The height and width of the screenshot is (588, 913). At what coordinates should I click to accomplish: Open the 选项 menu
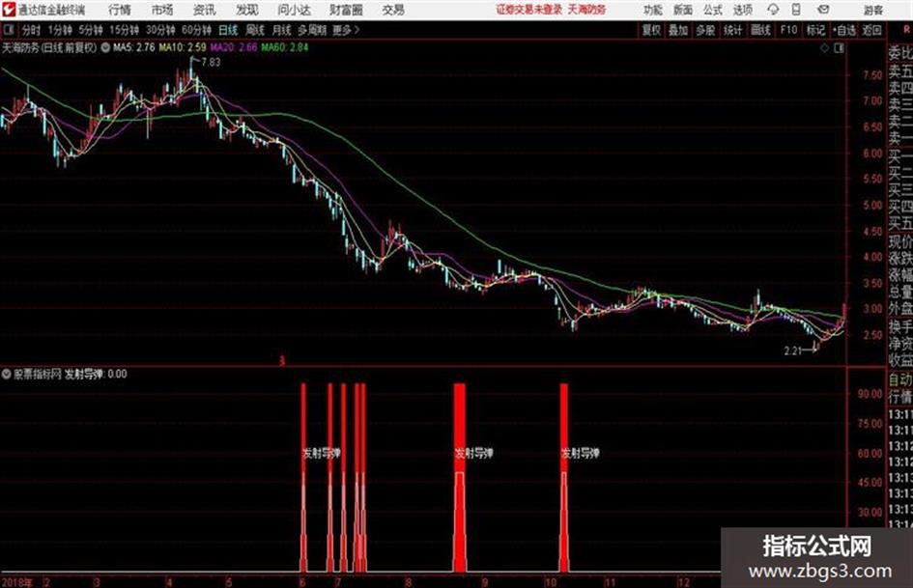(x=742, y=10)
